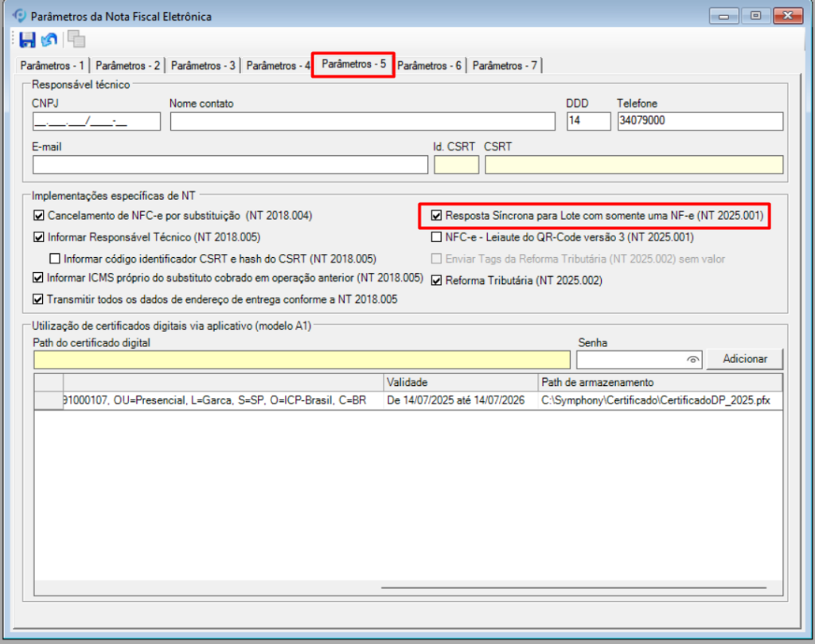
Task: Go to Parâmetros - 3 tab
Action: (203, 66)
